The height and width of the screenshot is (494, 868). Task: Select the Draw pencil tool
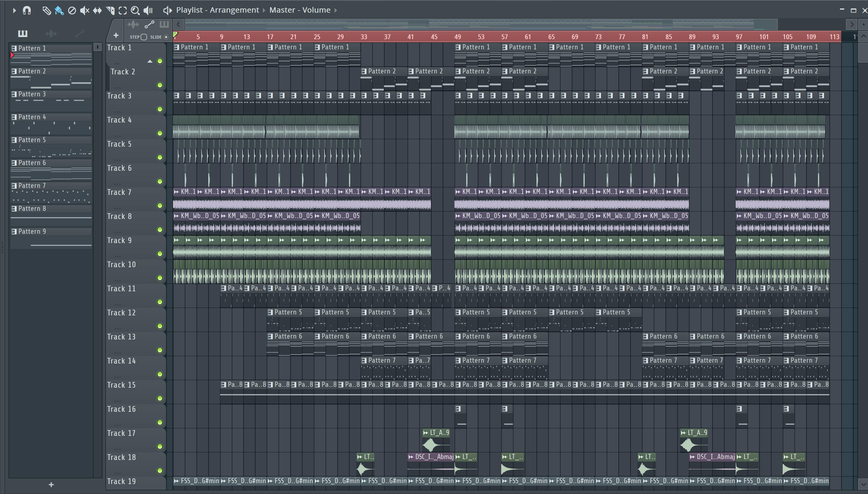coord(46,11)
